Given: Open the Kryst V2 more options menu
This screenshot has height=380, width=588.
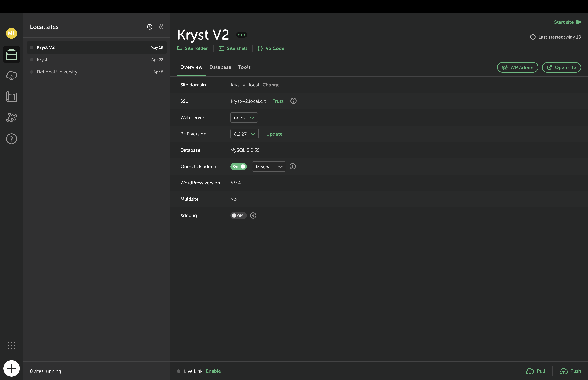Looking at the screenshot, I should tap(241, 35).
